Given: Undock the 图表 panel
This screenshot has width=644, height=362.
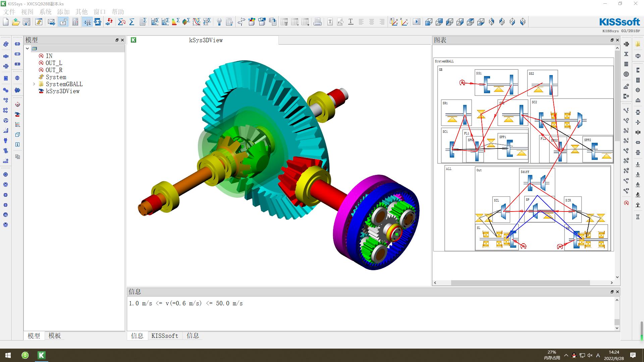Looking at the screenshot, I should 612,40.
